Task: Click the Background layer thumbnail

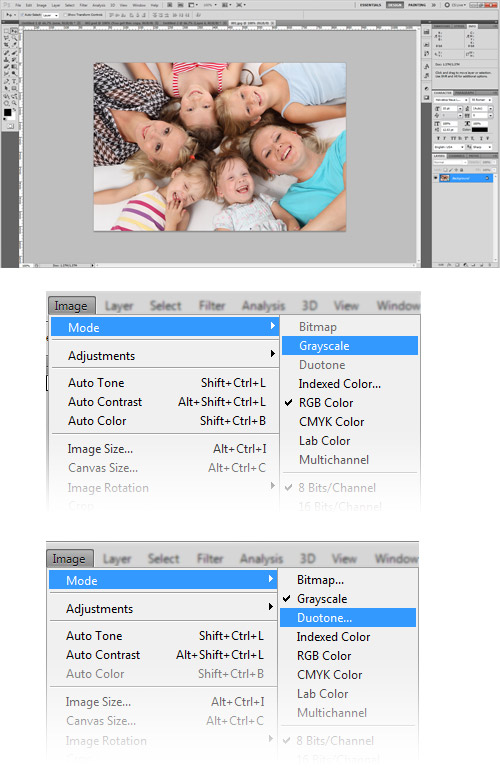Action: click(x=445, y=178)
